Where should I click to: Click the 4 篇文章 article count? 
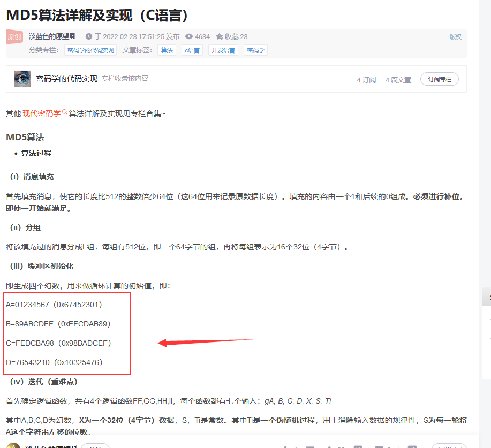(398, 80)
